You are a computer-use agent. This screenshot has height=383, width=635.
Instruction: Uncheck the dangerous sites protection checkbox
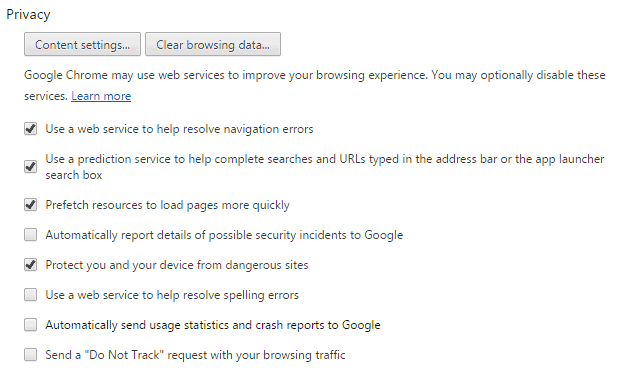click(30, 264)
